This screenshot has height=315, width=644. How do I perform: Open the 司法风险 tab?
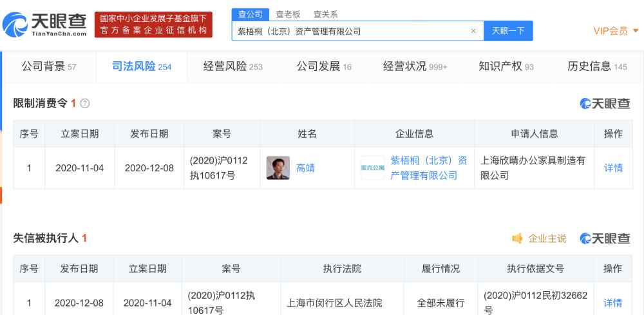point(142,66)
